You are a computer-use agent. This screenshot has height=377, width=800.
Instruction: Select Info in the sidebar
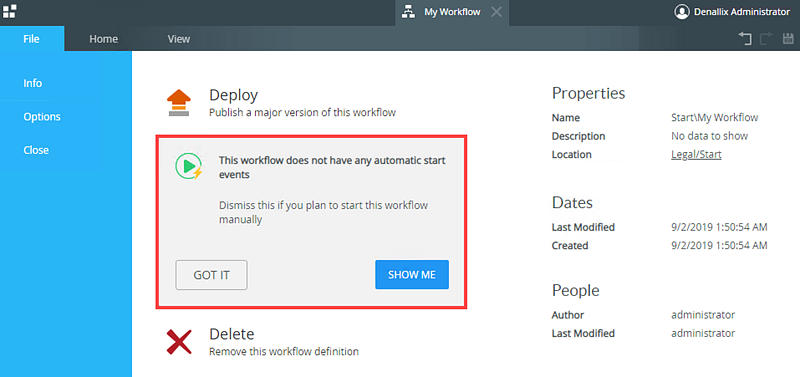pyautogui.click(x=33, y=83)
